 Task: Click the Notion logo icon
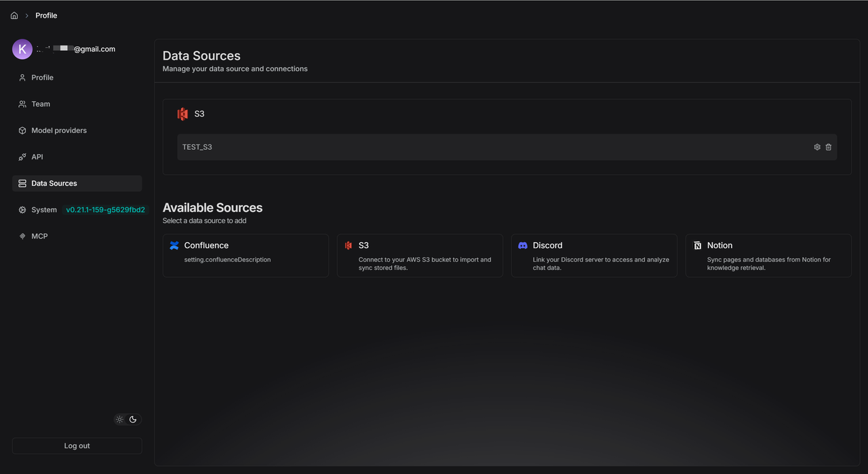[697, 245]
